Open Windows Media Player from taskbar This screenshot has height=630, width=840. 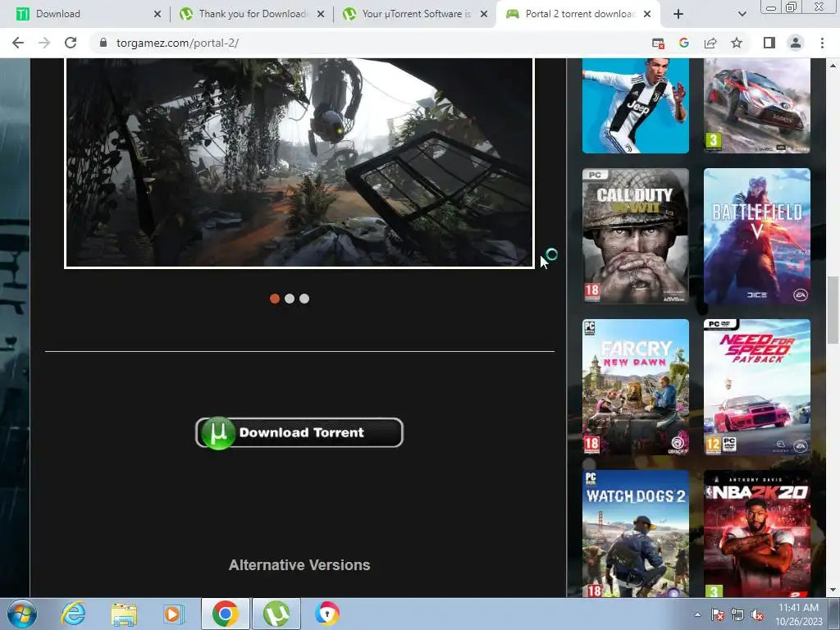click(x=173, y=614)
